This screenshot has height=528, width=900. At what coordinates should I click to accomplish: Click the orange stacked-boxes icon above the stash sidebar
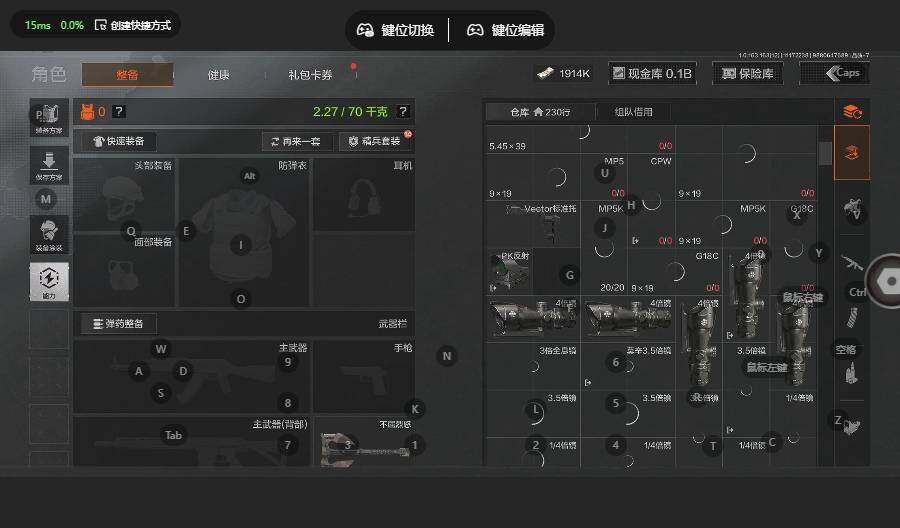tap(852, 111)
